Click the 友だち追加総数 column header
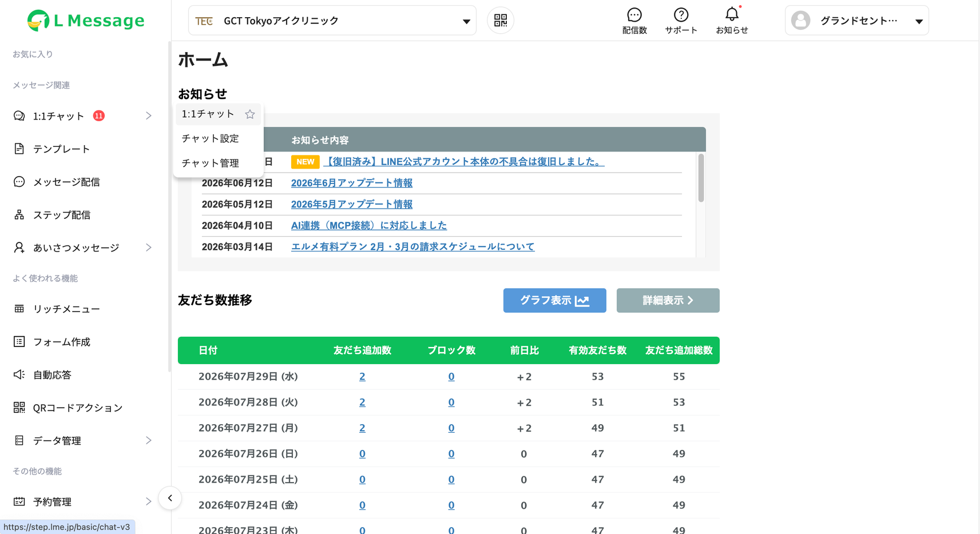Screen dimensions: 980x534 679,350
